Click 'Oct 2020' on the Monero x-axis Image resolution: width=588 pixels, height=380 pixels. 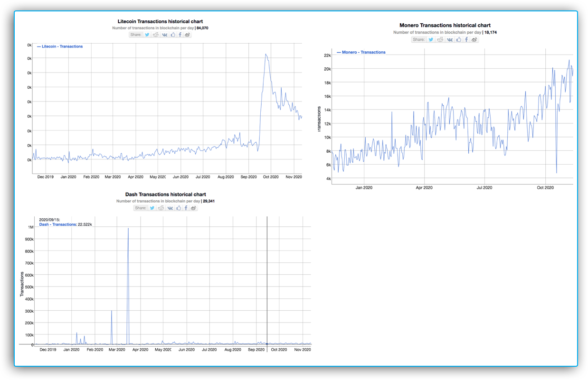tap(545, 188)
